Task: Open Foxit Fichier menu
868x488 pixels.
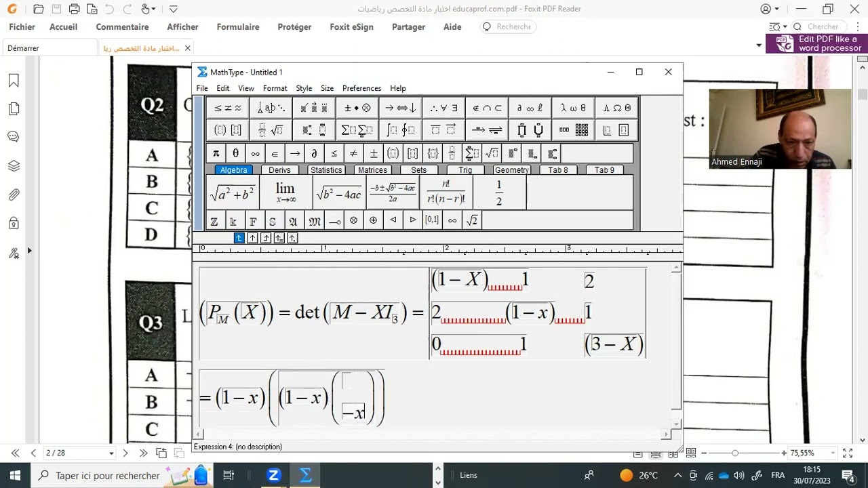Action: [x=22, y=27]
